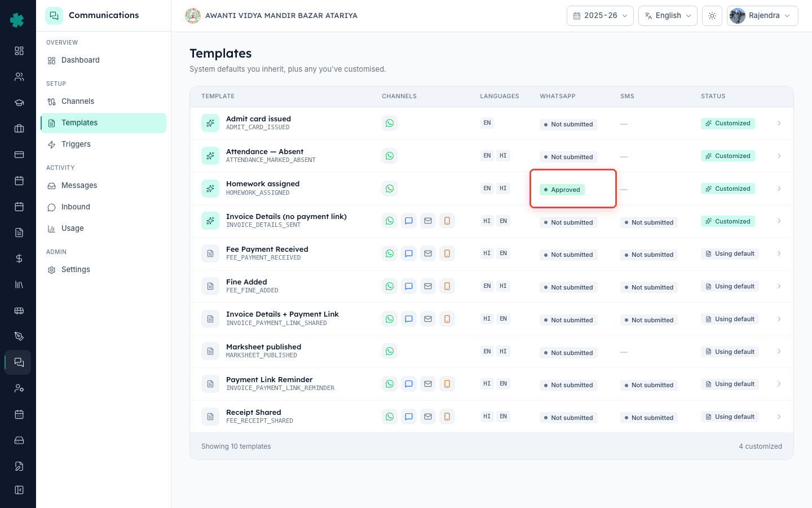Open the English language dropdown
Screen dimensions: 812x508
coord(668,16)
